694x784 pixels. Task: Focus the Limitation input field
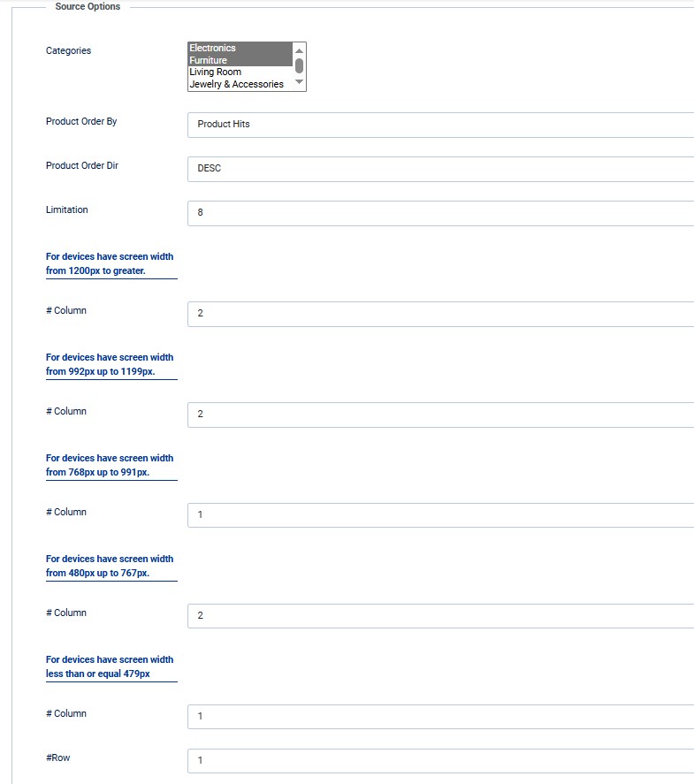point(440,213)
